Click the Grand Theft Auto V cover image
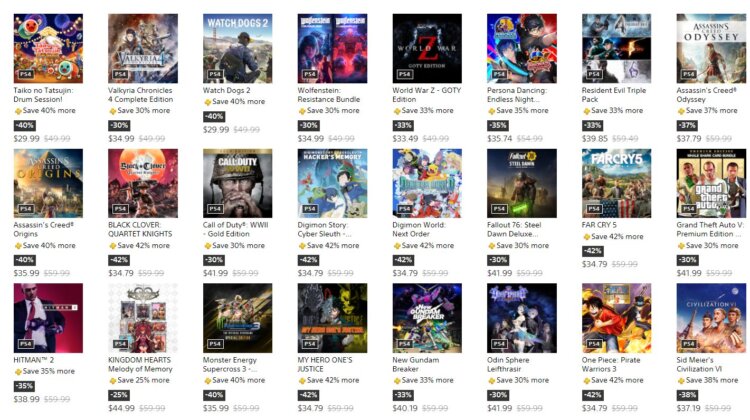Screen dimensions: 750x420 tap(711, 183)
